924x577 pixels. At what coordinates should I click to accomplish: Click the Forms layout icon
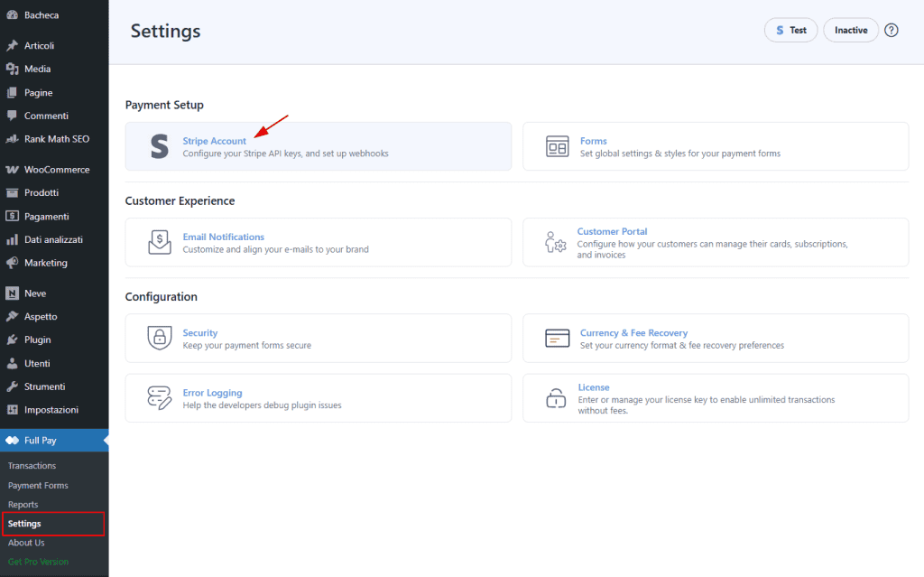tap(558, 146)
